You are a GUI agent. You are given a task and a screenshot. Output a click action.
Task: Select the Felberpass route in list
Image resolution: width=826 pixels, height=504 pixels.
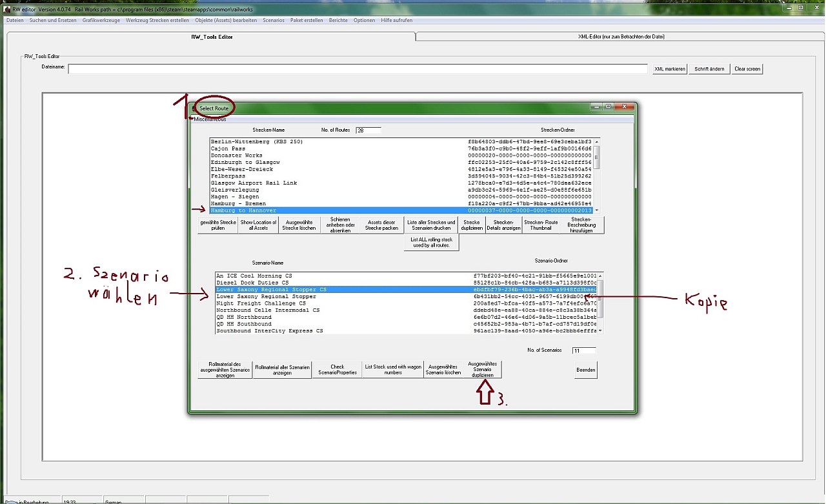[x=228, y=176]
